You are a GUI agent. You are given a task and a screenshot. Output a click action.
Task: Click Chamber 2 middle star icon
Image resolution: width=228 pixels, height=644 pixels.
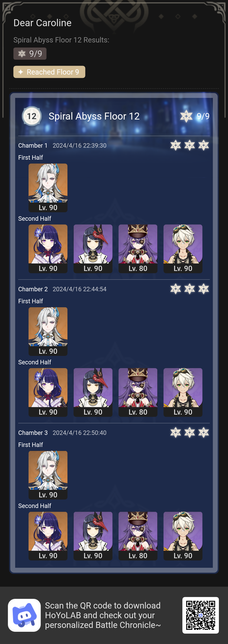pyautogui.click(x=190, y=289)
